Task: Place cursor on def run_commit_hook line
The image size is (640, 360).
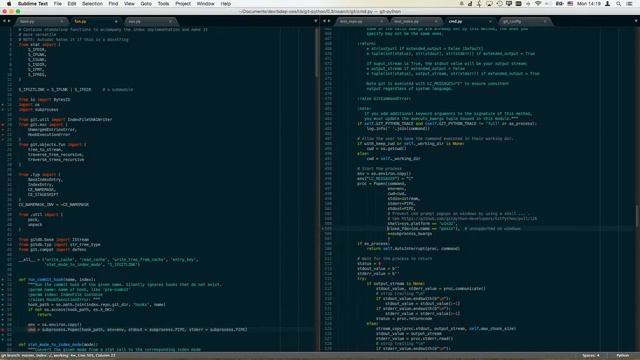Action: pos(57,280)
